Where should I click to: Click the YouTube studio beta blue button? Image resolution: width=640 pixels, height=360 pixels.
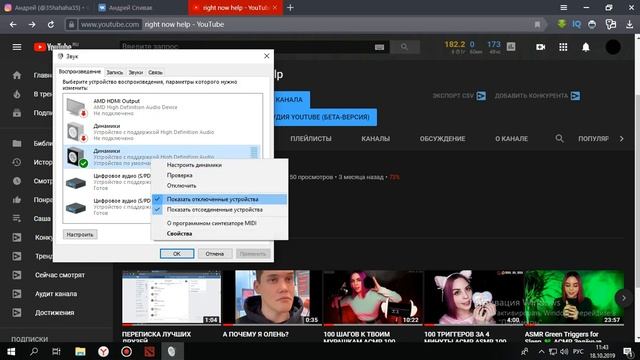click(x=325, y=117)
